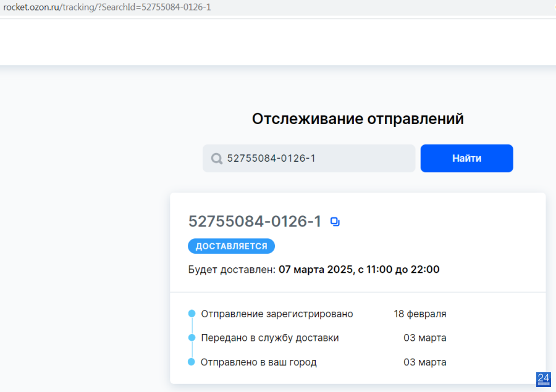Image resolution: width=556 pixels, height=392 pixels.
Task: Click the 18 февраля date
Action: point(420,314)
